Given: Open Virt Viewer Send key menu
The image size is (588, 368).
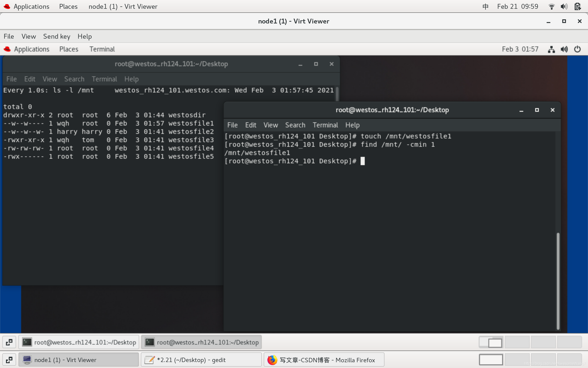Looking at the screenshot, I should click(x=57, y=37).
